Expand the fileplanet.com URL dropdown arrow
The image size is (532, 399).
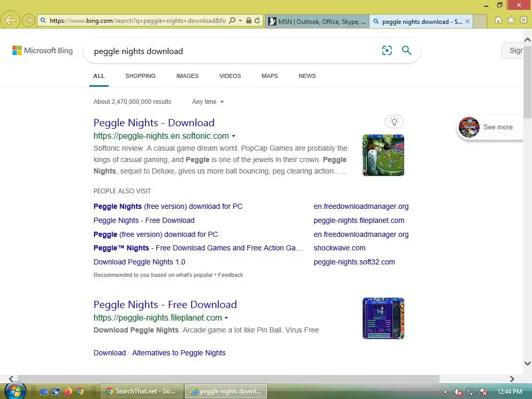tap(227, 318)
